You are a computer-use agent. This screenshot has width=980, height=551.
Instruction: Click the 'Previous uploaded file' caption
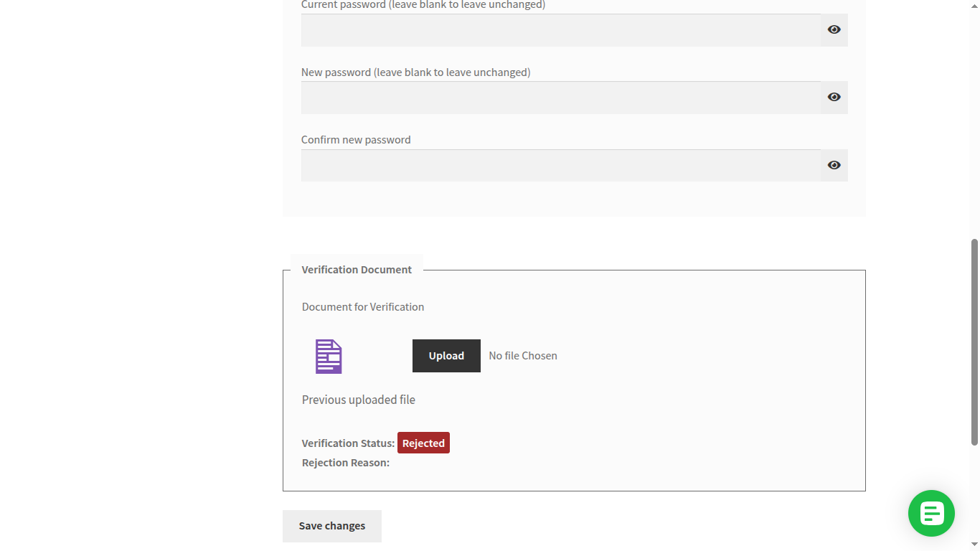(359, 400)
